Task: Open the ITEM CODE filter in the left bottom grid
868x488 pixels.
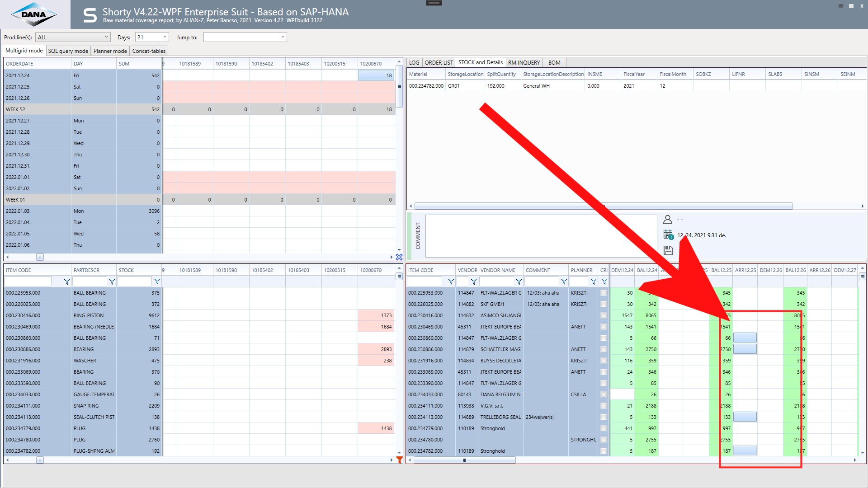Action: (x=67, y=282)
